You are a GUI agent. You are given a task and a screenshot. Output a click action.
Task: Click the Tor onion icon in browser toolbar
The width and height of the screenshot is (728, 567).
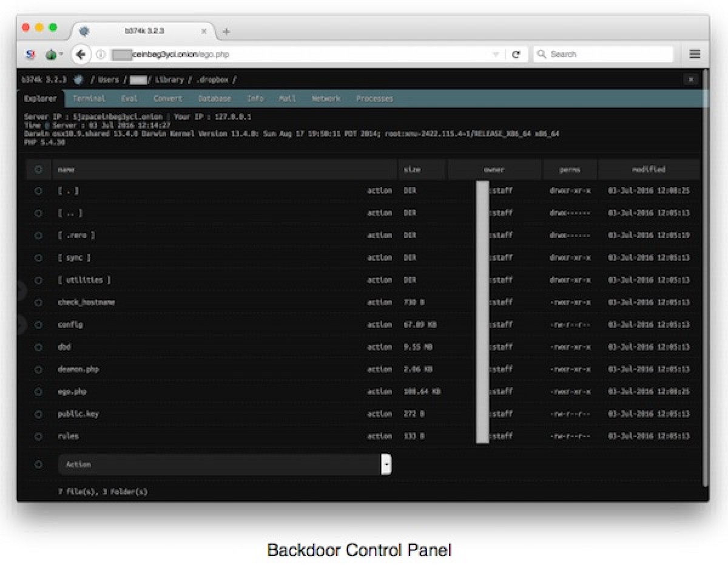[51, 54]
